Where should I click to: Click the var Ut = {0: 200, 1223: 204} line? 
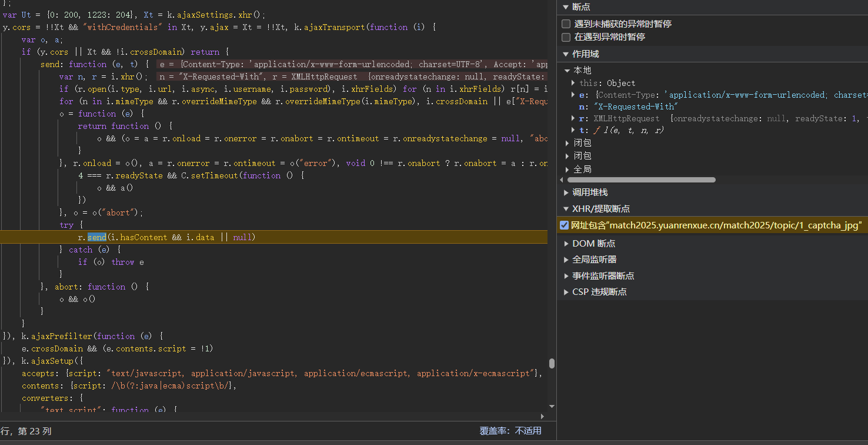coord(134,15)
